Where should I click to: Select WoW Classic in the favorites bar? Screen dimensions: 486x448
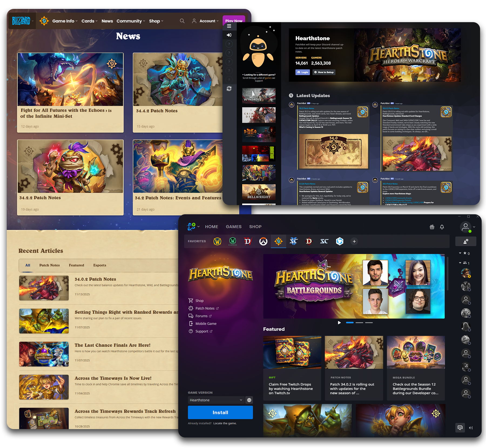coord(232,241)
